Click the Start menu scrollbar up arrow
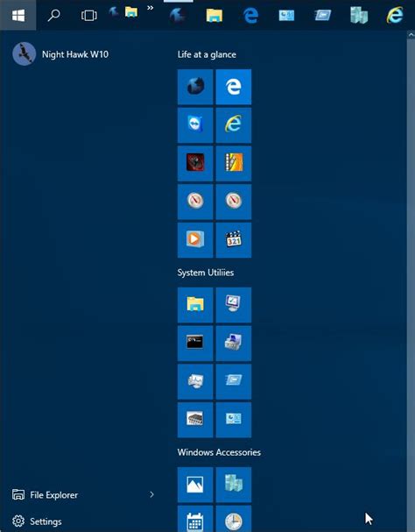Viewport: 415px width, 532px height. [411, 35]
